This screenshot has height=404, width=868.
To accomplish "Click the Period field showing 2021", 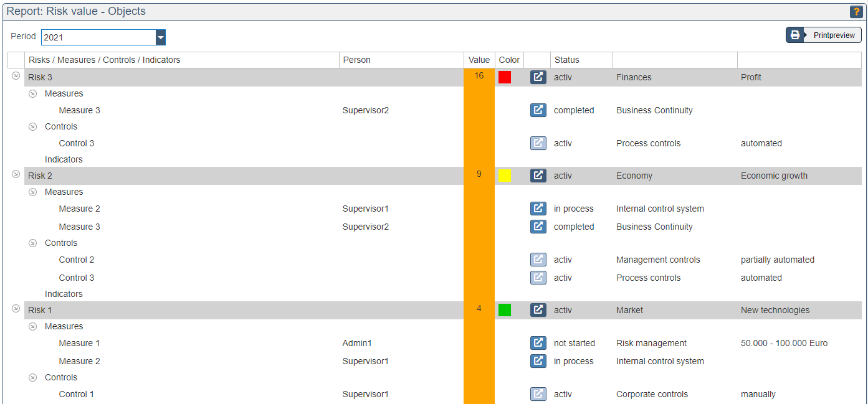I will click(x=98, y=37).
